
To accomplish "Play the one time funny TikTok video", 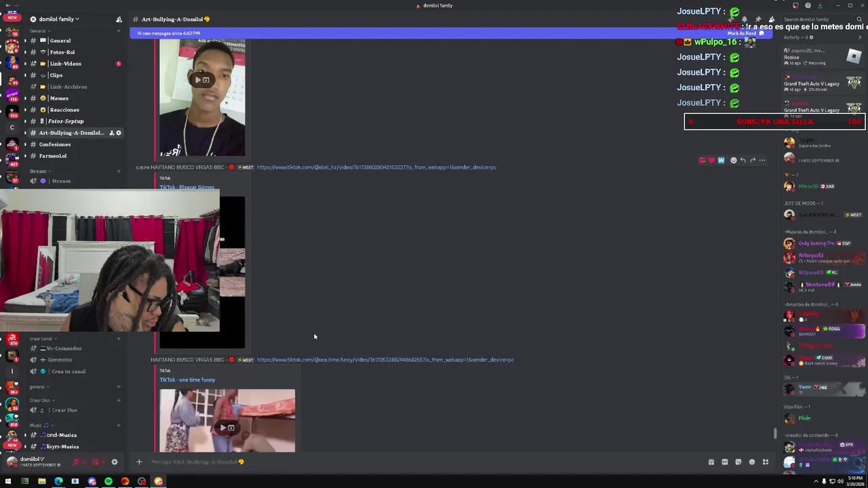I will click(222, 428).
